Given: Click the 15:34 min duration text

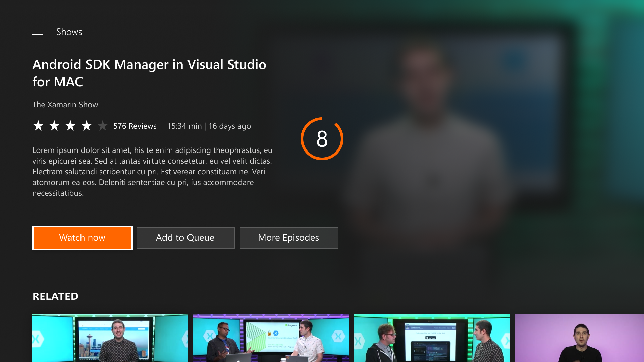Looking at the screenshot, I should (x=184, y=126).
